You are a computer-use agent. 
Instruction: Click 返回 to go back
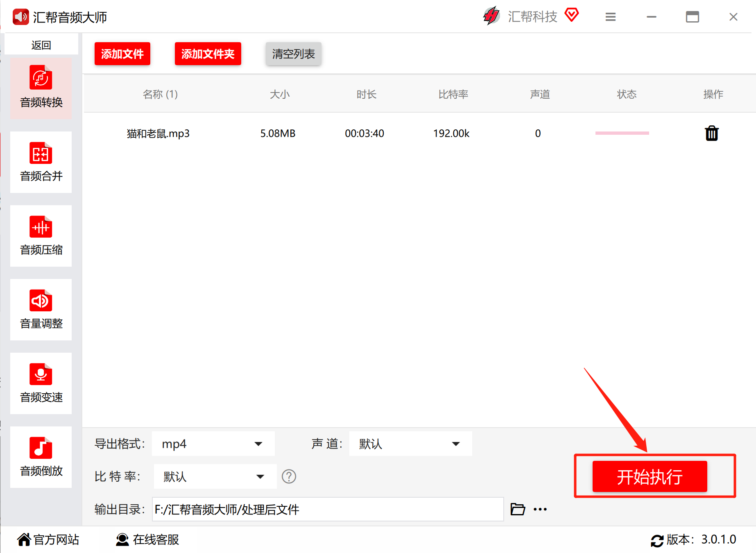click(41, 45)
